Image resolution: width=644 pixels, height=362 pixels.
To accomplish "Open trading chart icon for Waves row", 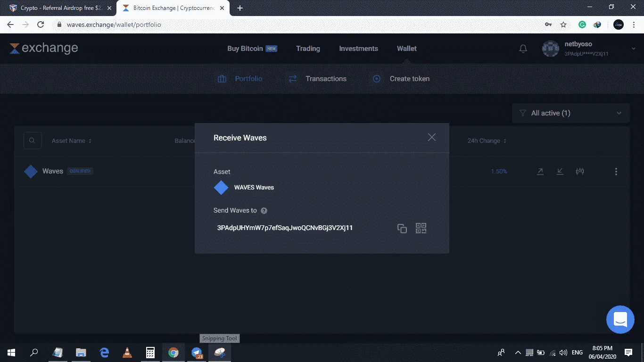I will [580, 172].
